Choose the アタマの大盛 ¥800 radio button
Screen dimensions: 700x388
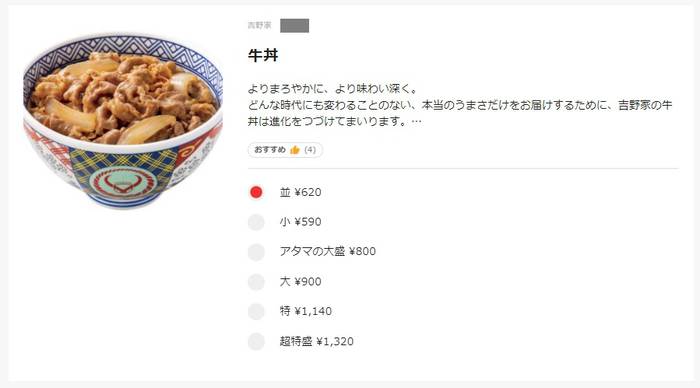click(x=256, y=252)
